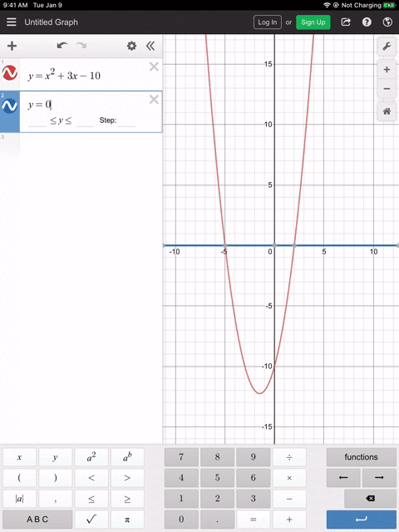
Task: Tap the x variable key
Action: (19, 457)
